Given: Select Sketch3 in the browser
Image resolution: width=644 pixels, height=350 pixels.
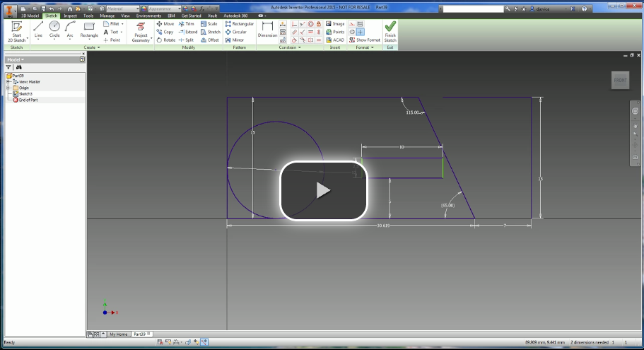Looking at the screenshot, I should coord(23,94).
